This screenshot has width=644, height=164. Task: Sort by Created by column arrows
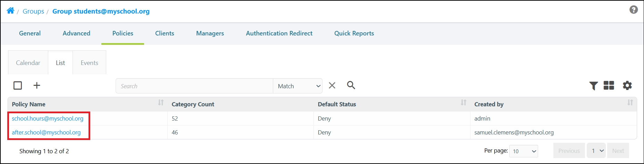(x=630, y=102)
